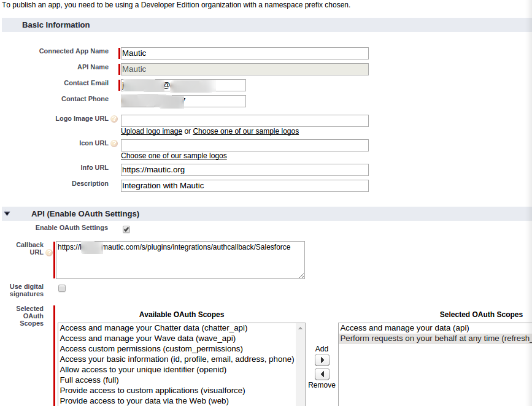Click the Add right-arrow button
Viewport: 532px width, 406px height.
[x=322, y=360]
